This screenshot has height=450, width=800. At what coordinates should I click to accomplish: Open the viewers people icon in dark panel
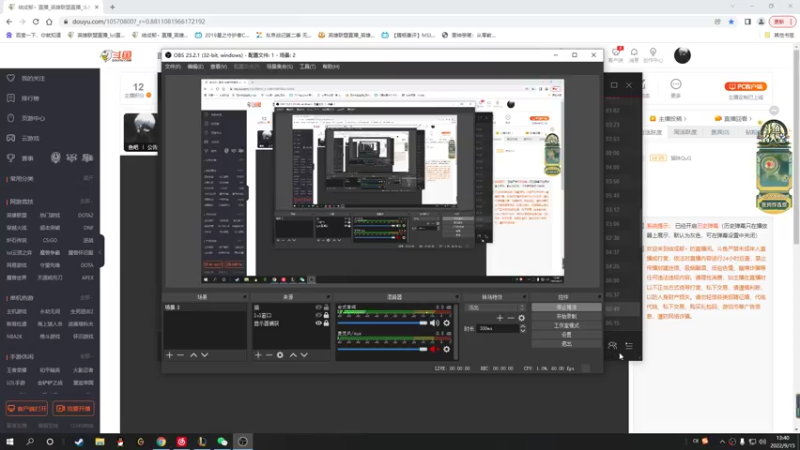(x=612, y=345)
